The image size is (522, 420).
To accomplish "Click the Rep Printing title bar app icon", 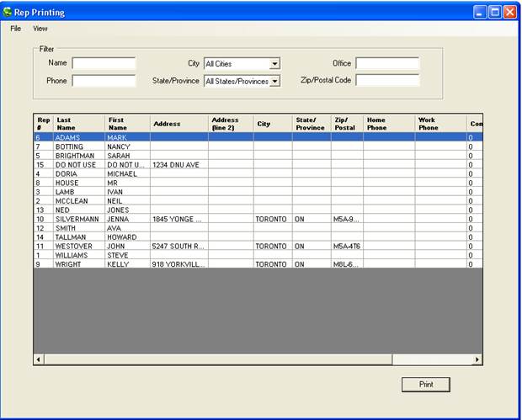I will coord(8,13).
